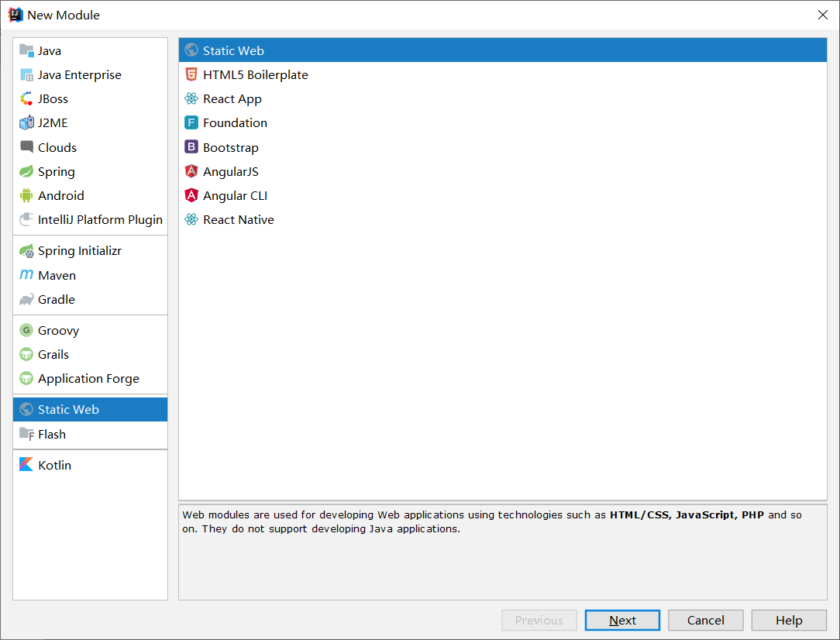Select Angular CLI template label
Screen dimensions: 840x640
[235, 196]
